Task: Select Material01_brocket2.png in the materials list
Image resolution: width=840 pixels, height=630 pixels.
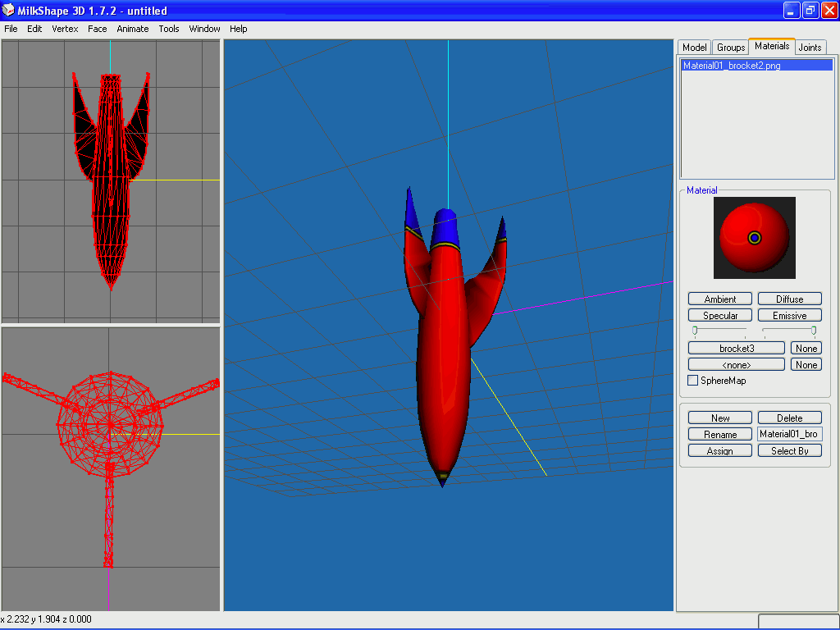Action: pyautogui.click(x=732, y=66)
